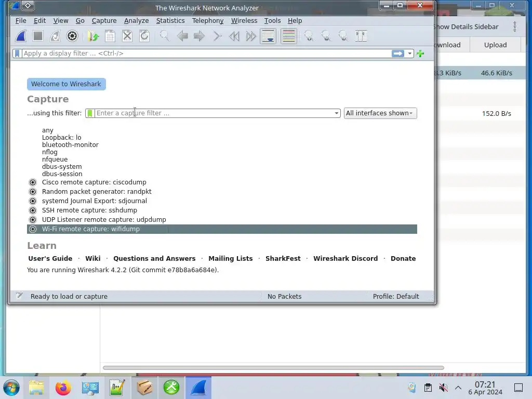This screenshot has height=399, width=532.
Task: Reload this capture file icon
Action: coord(144,36)
